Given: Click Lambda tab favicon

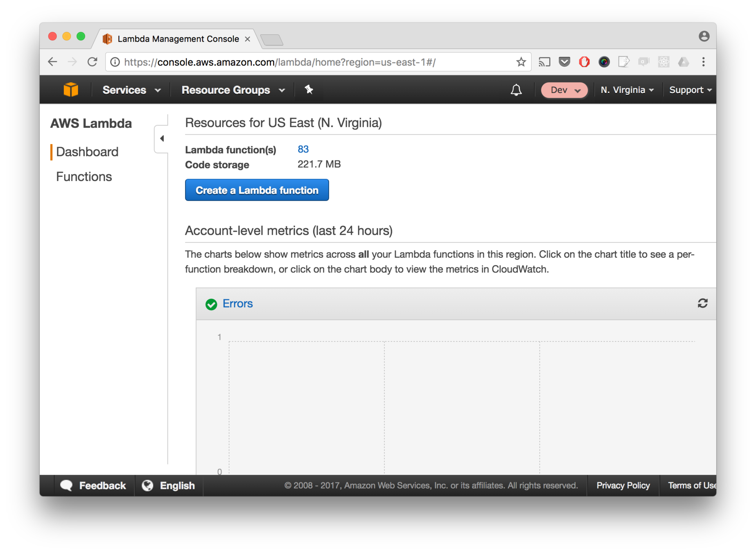Looking at the screenshot, I should (x=107, y=39).
